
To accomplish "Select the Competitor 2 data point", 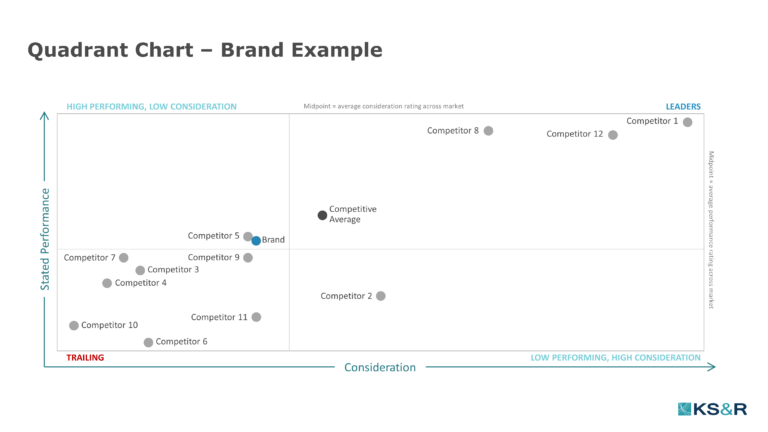I will point(381,296).
